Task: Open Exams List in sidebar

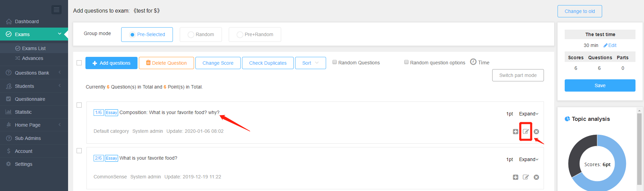Action: pyautogui.click(x=34, y=48)
